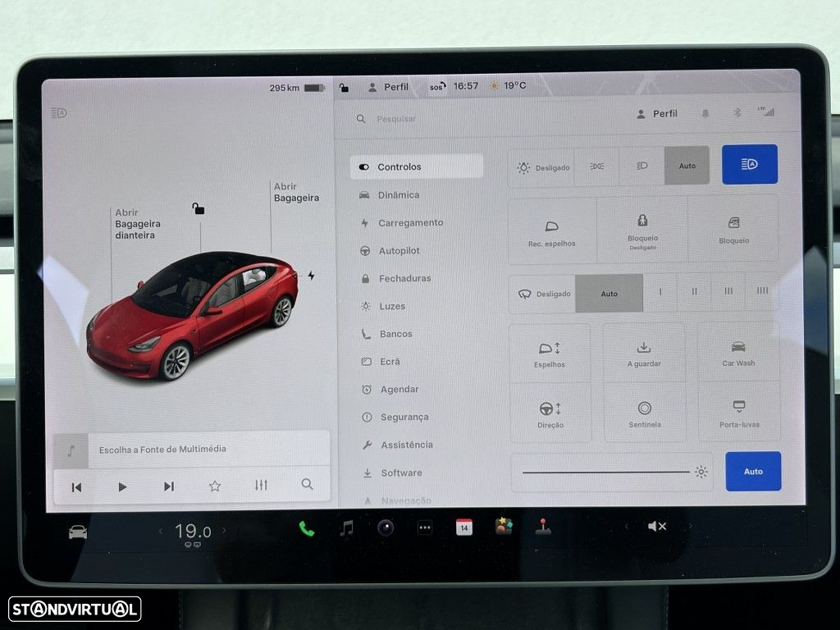Select low beam headlights option
This screenshot has height=630, width=840.
[641, 166]
